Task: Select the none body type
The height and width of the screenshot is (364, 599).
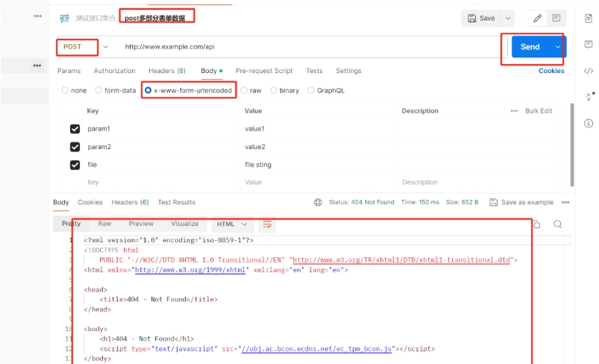Action: click(65, 90)
